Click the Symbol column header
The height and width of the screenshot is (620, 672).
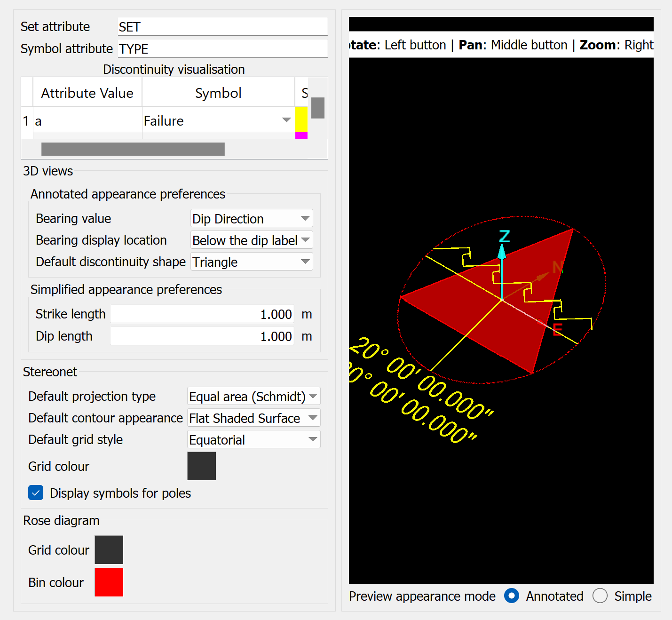218,93
